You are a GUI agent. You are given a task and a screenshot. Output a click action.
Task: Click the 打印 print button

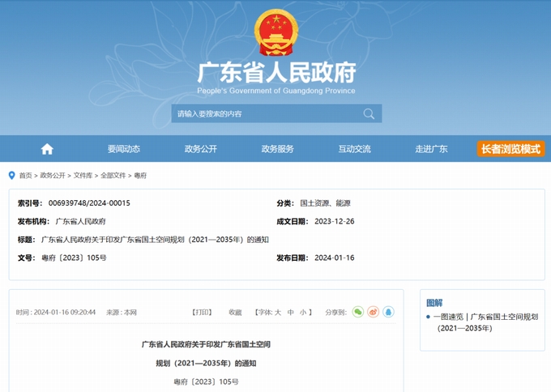202,312
